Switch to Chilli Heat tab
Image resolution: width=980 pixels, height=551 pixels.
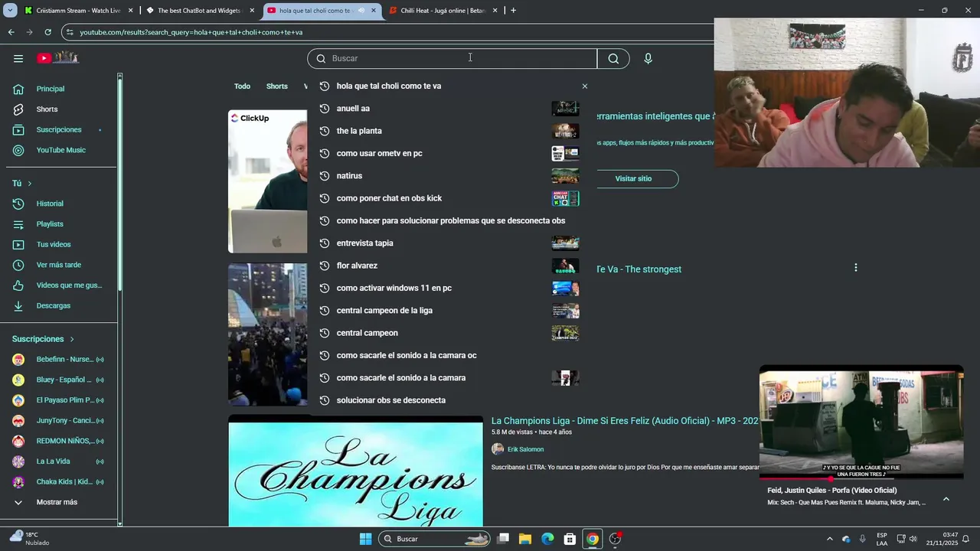point(443,11)
